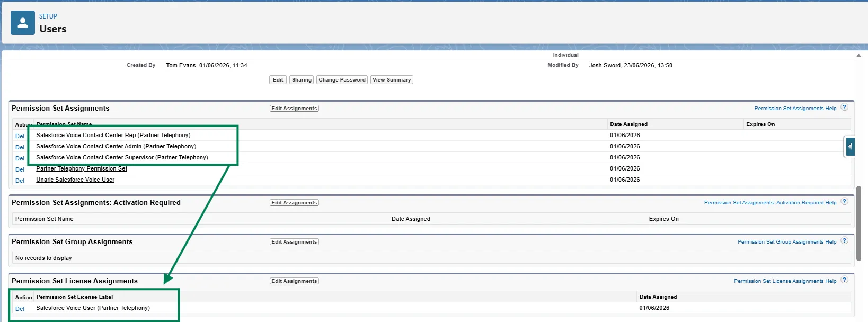Click the Individual field label
This screenshot has width=868, height=323.
[x=565, y=55]
